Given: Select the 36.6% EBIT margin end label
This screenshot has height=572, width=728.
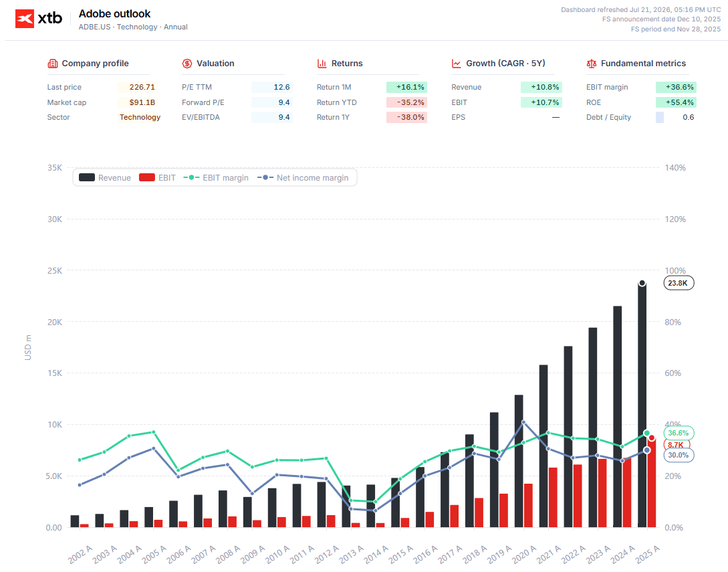Looking at the screenshot, I should click(679, 433).
